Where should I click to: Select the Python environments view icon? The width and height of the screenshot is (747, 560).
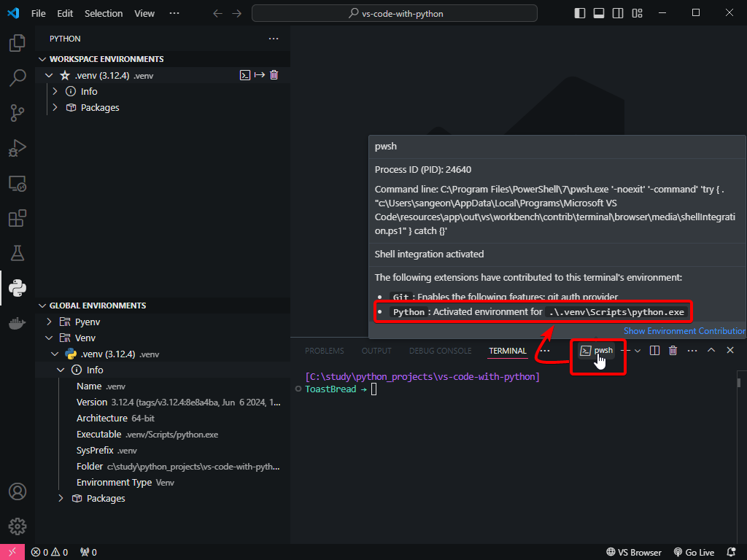[x=18, y=288]
